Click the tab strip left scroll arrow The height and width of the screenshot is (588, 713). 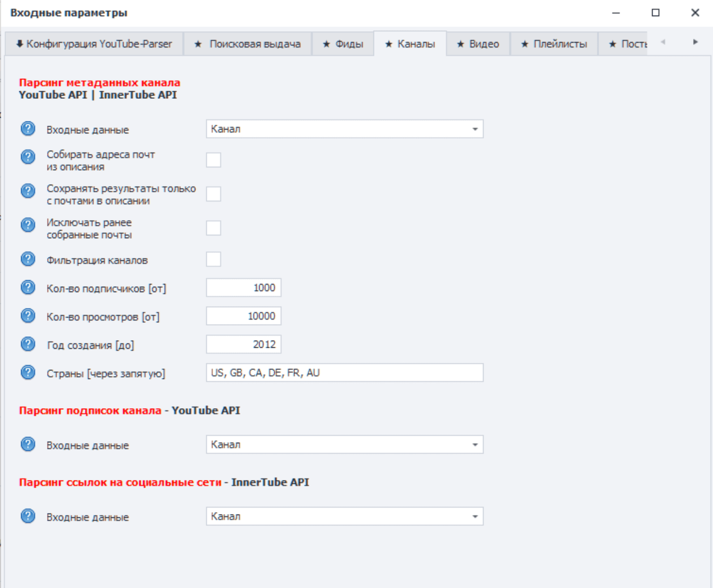coord(663,42)
